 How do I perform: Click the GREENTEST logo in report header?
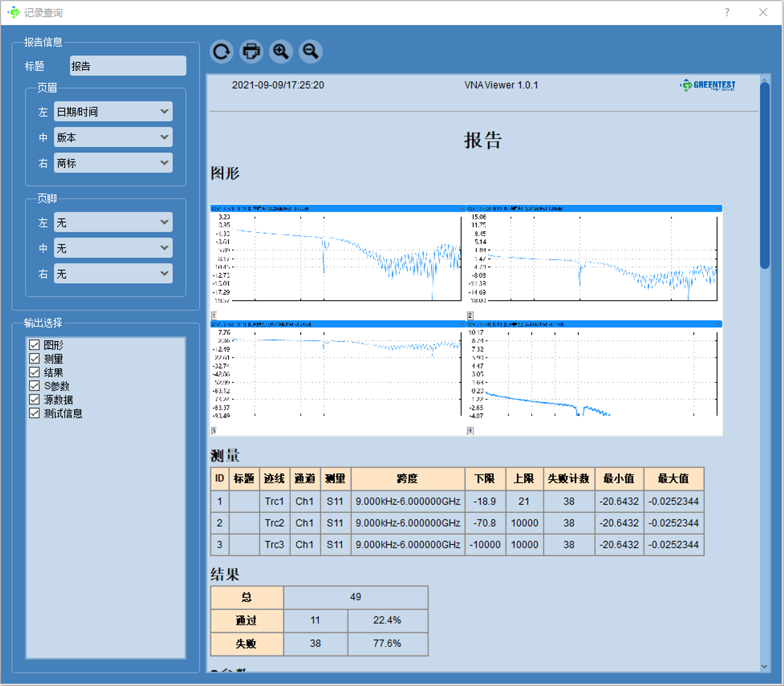[x=708, y=85]
